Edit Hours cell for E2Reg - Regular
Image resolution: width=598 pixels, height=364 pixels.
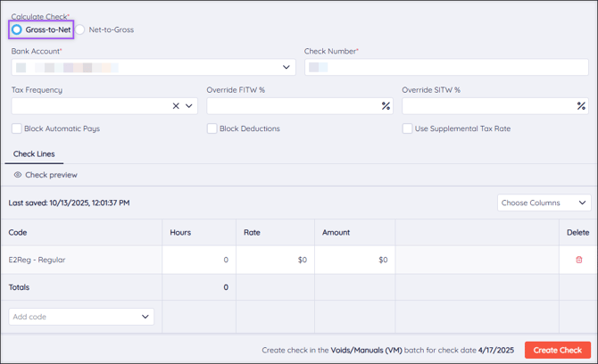coord(199,260)
